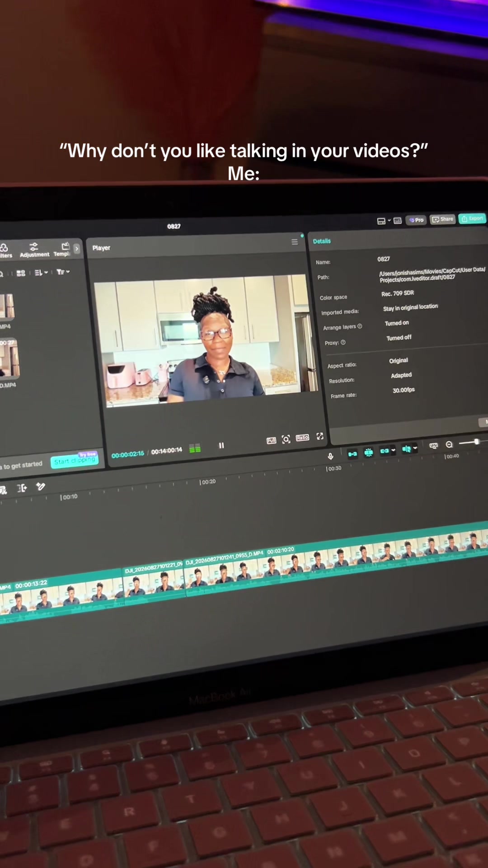The image size is (488, 868).
Task: Click the 'Original' aspect ratio value
Action: point(399,360)
